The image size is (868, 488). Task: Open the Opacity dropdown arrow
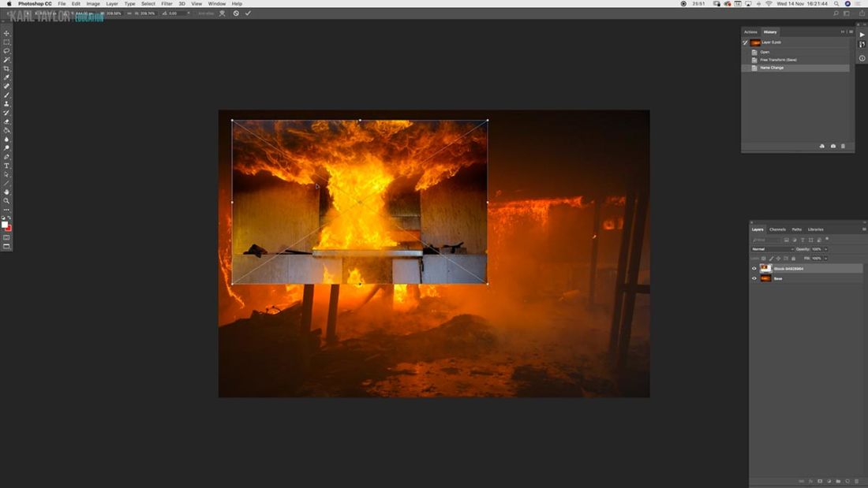(x=826, y=249)
